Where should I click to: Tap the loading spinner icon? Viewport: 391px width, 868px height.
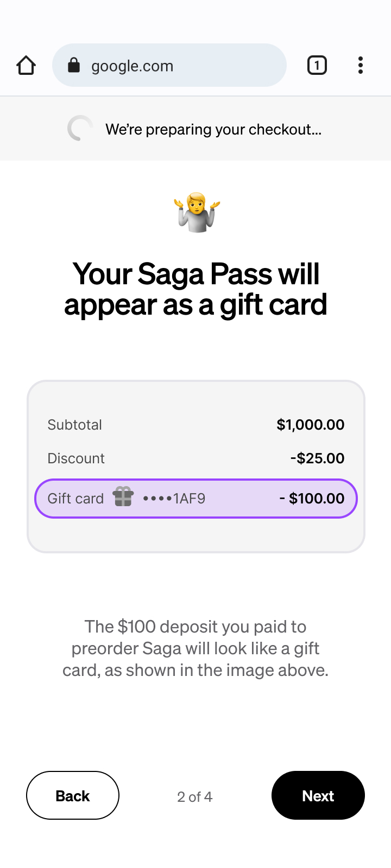click(x=80, y=129)
